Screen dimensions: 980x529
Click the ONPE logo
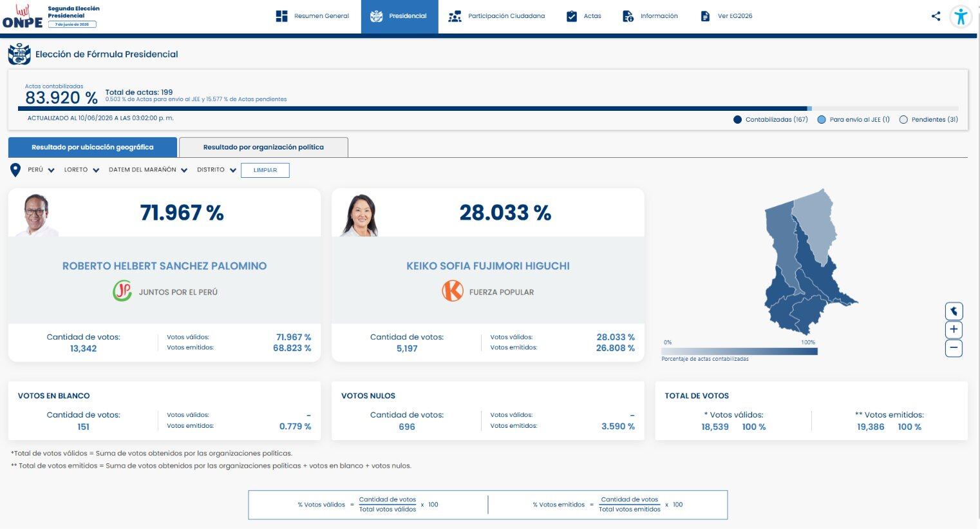tap(23, 17)
